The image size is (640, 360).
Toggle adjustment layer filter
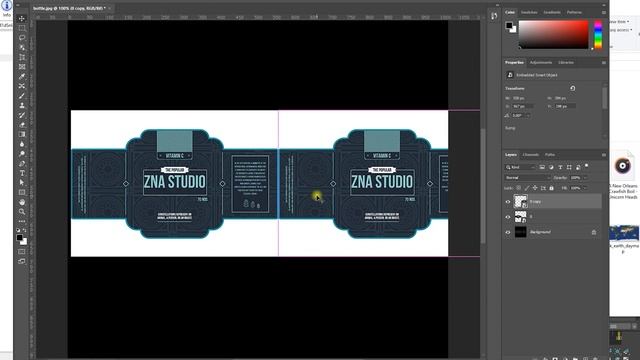[x=551, y=167]
